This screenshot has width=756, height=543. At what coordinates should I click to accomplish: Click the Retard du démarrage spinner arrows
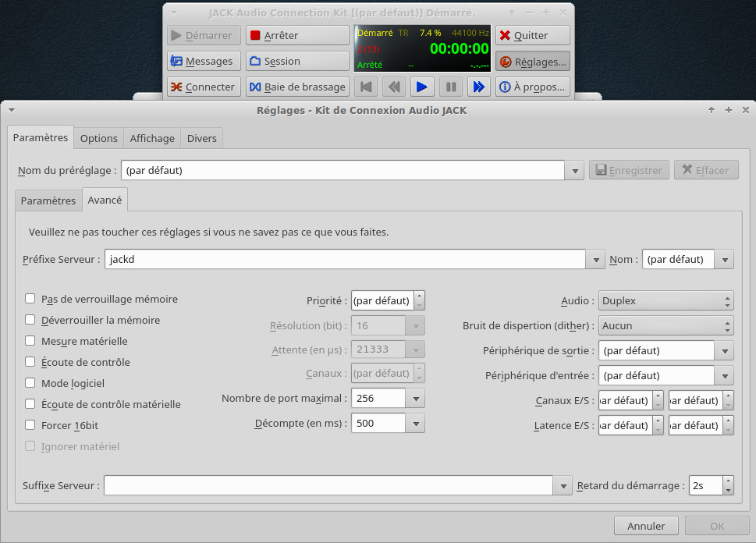pos(729,485)
